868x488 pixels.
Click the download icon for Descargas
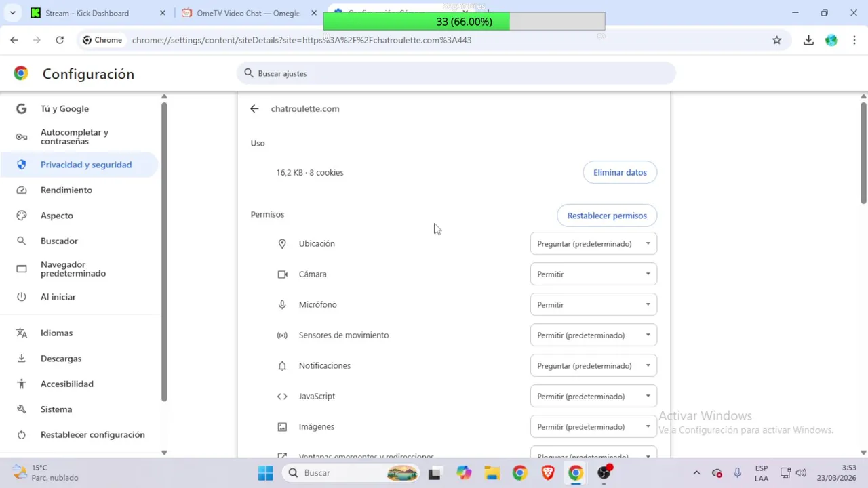point(21,359)
